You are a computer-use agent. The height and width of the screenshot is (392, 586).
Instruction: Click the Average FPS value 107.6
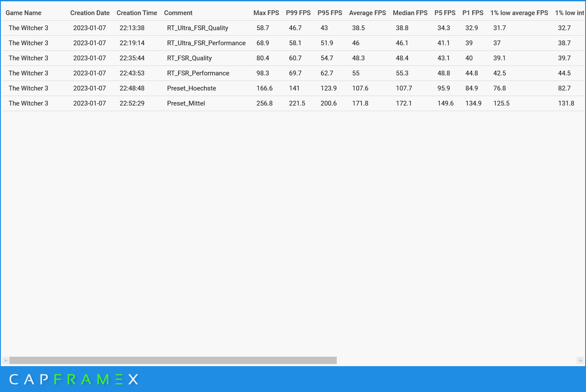360,88
